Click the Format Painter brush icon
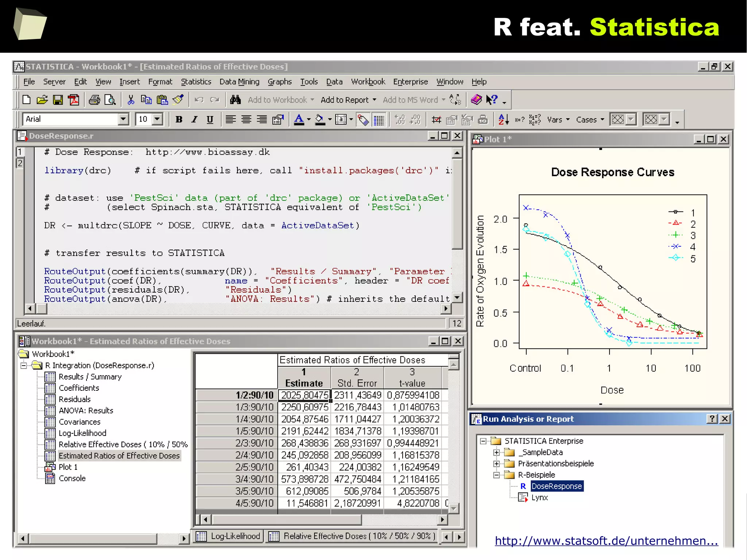The width and height of the screenshot is (747, 560). pos(178,99)
